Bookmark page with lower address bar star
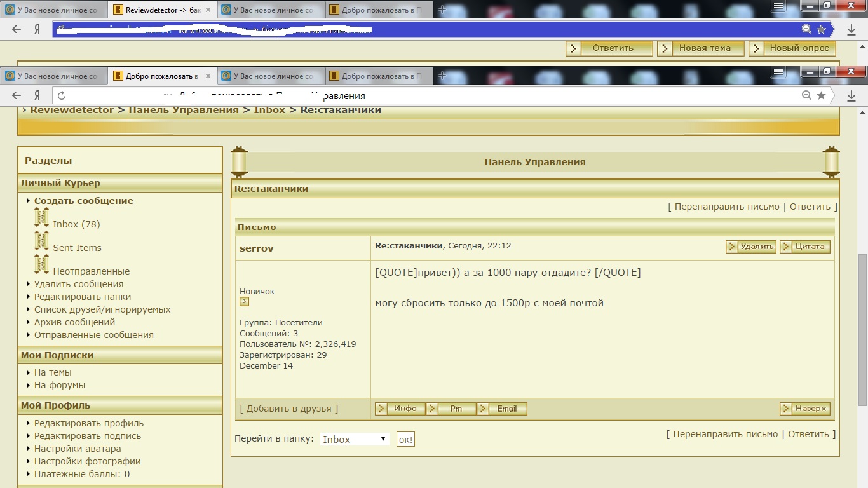 [x=821, y=95]
